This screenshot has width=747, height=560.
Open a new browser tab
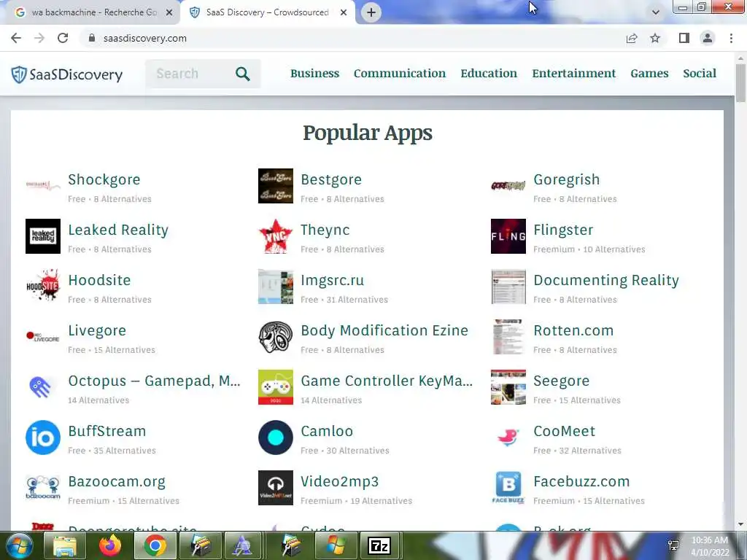point(371,12)
